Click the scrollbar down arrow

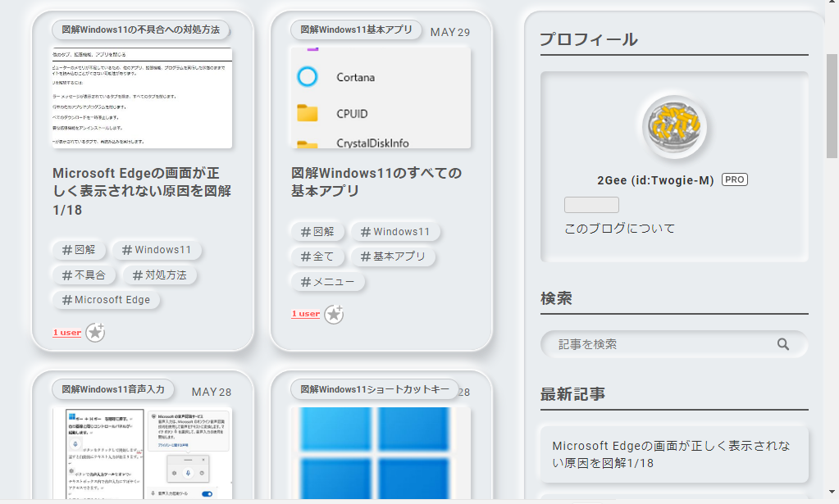(832, 491)
